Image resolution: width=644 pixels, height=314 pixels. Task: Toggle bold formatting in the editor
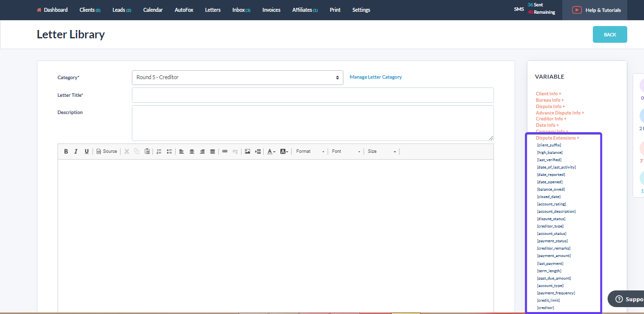click(66, 151)
